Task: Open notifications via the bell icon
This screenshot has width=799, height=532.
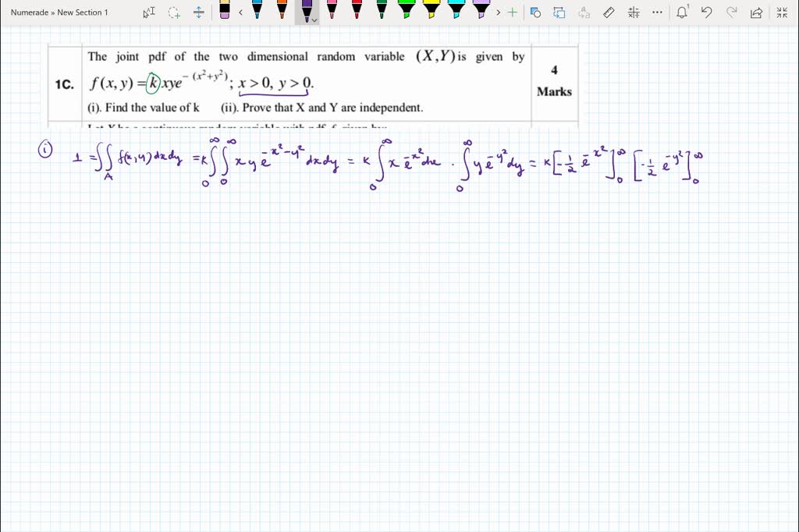Action: pyautogui.click(x=683, y=12)
